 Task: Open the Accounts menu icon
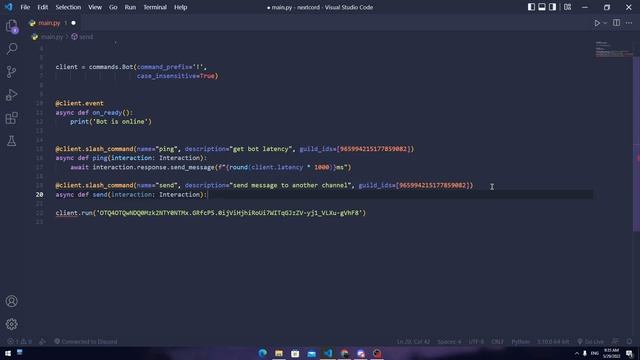(12, 301)
